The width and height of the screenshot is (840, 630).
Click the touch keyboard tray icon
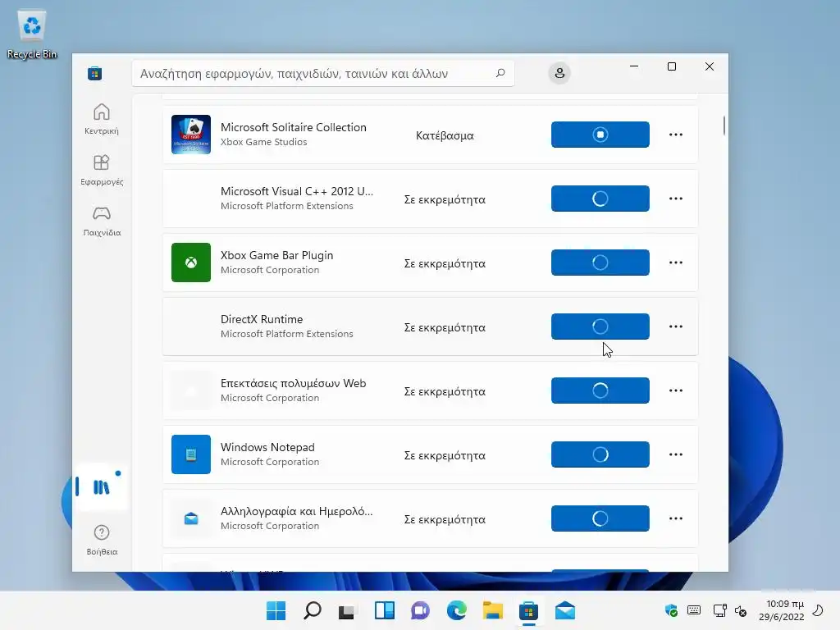(x=694, y=610)
